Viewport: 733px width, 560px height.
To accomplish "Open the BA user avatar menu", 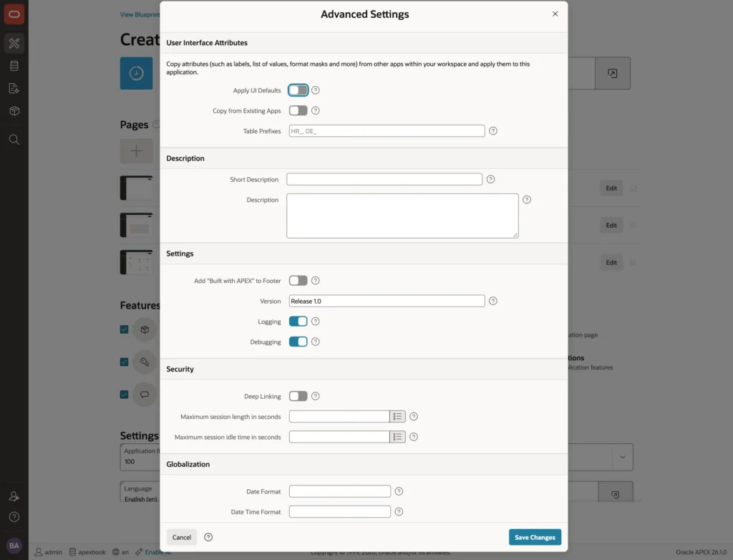I will 14,546.
